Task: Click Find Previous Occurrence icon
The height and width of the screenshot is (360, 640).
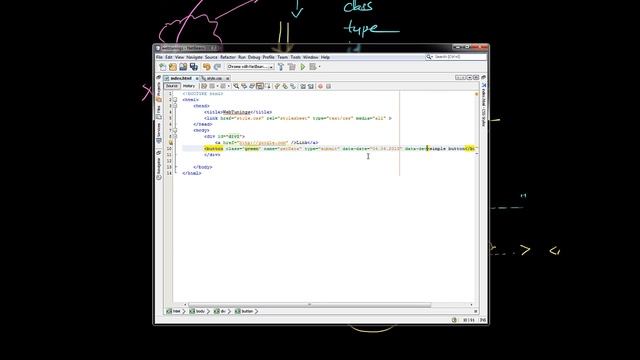Action: click(x=244, y=86)
